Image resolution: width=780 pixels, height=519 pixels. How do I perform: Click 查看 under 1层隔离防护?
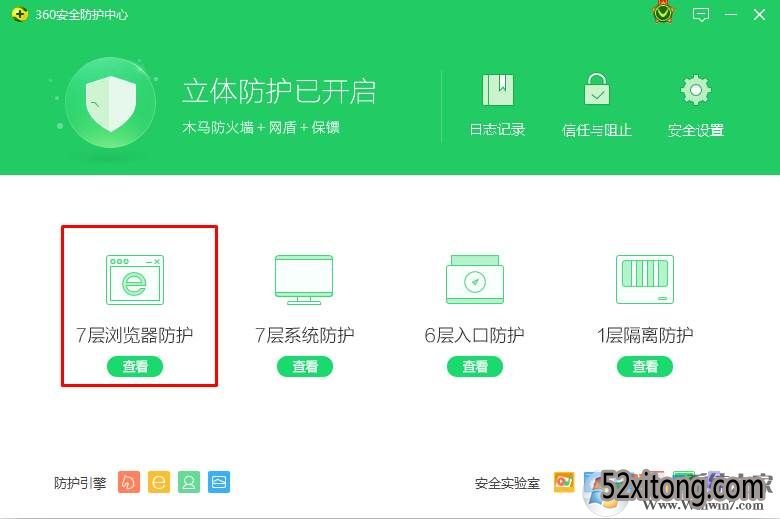pos(645,367)
